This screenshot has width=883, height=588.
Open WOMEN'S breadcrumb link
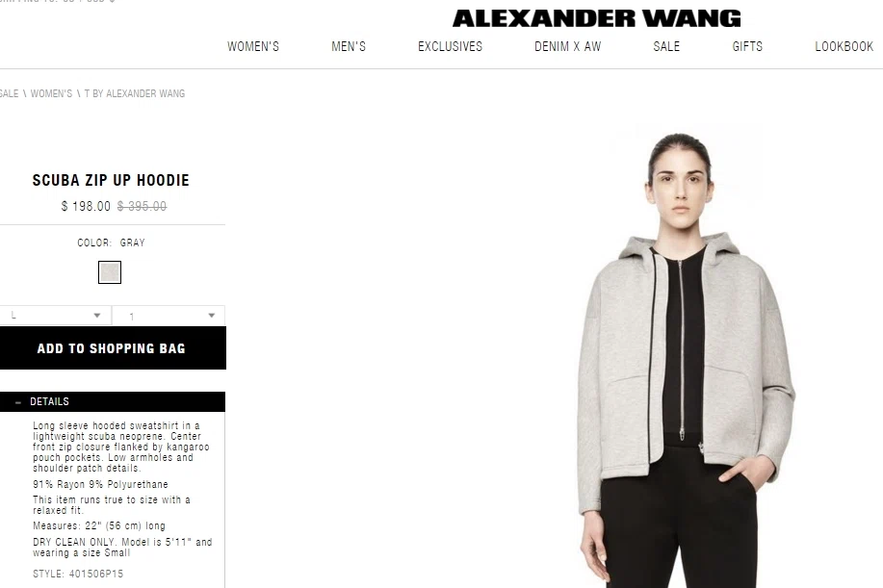[51, 93]
